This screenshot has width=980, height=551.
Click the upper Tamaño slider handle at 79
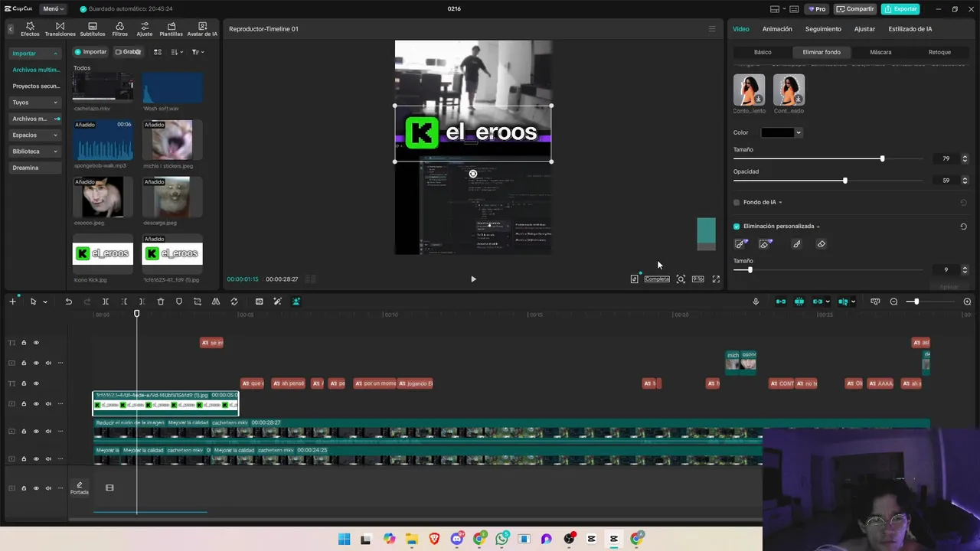coord(882,158)
